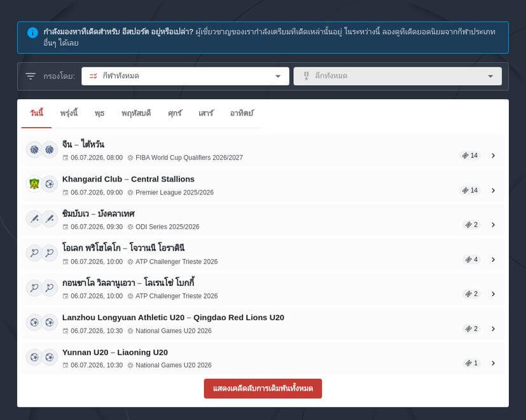Click the 1 tip badge for Yunnan U20
The height and width of the screenshot is (420, 526).
[472, 363]
